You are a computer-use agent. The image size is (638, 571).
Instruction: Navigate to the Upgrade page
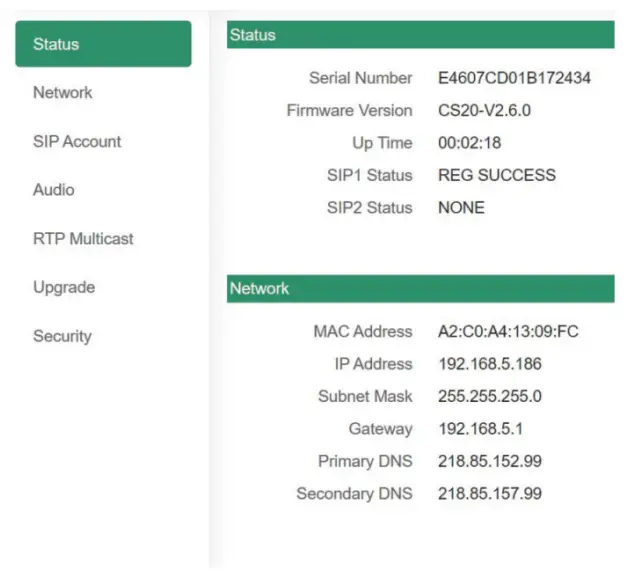(x=64, y=288)
